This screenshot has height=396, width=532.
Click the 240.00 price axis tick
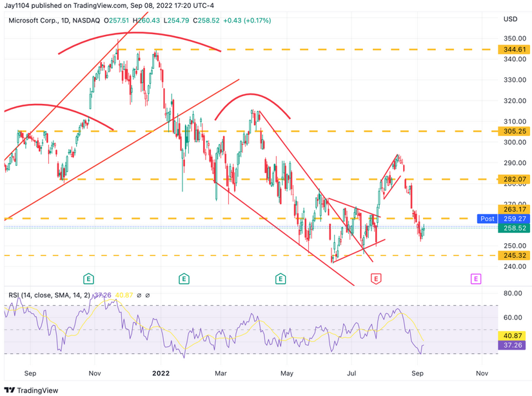click(x=515, y=266)
